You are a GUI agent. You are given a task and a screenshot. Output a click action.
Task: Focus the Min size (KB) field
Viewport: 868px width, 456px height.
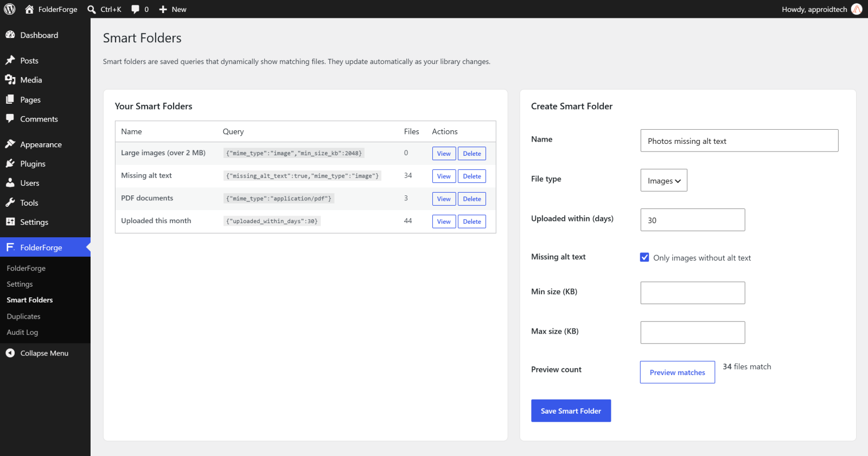tap(693, 293)
